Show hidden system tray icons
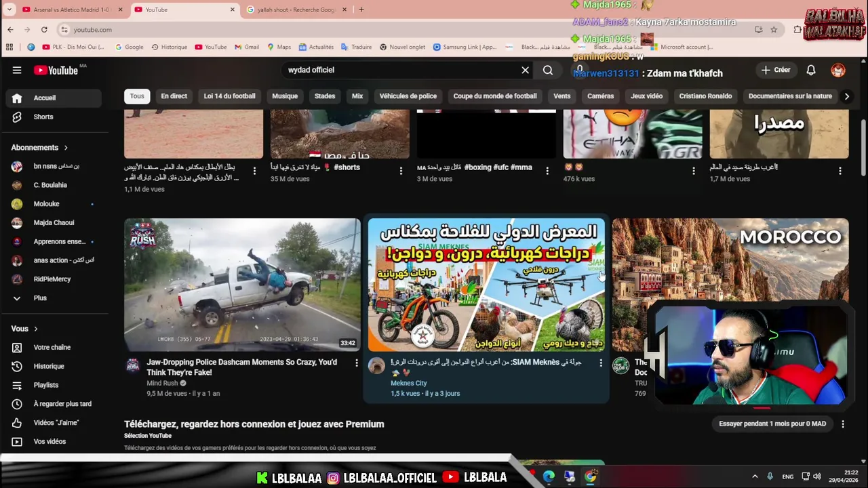Image resolution: width=868 pixels, height=488 pixels. pos(755,476)
